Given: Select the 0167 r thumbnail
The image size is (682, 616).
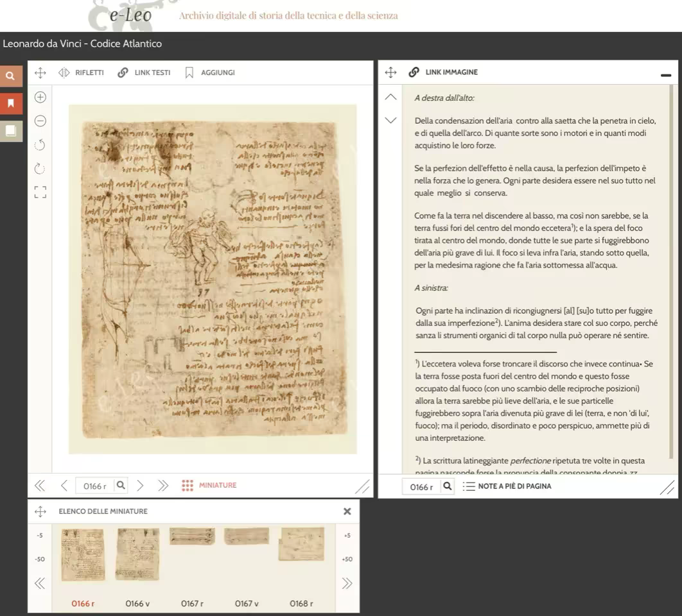Looking at the screenshot, I should (192, 536).
